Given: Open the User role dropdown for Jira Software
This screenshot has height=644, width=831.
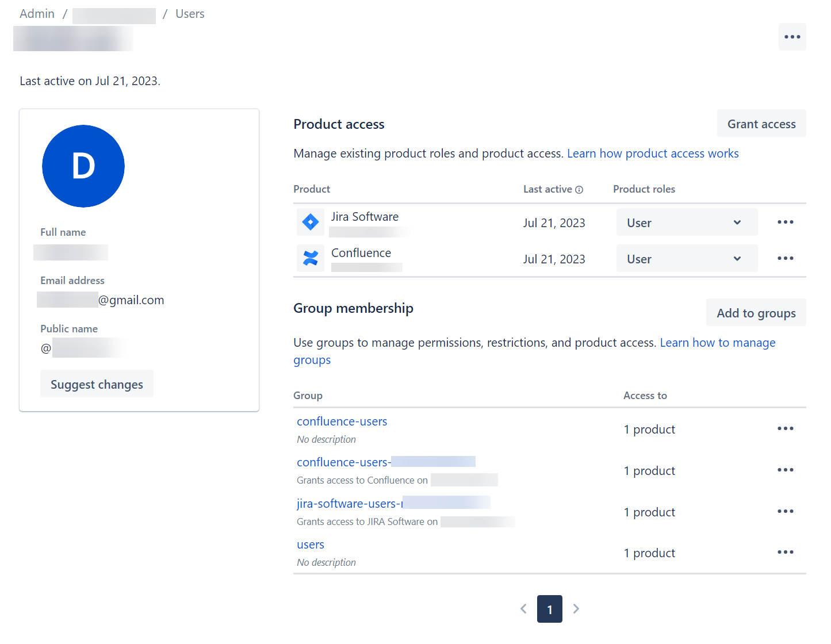Looking at the screenshot, I should tap(687, 222).
